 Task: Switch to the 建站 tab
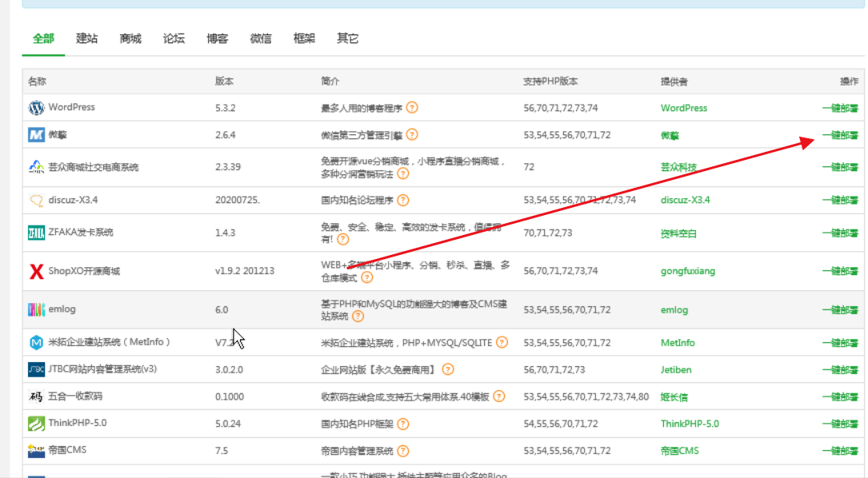tap(87, 38)
